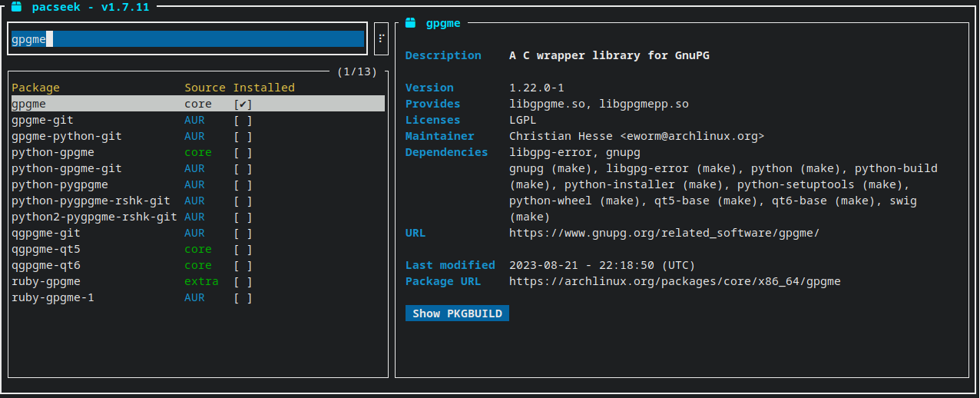Toggle installed checkbox for python-pygpgme-rshk-git
The height and width of the screenshot is (398, 980).
243,201
